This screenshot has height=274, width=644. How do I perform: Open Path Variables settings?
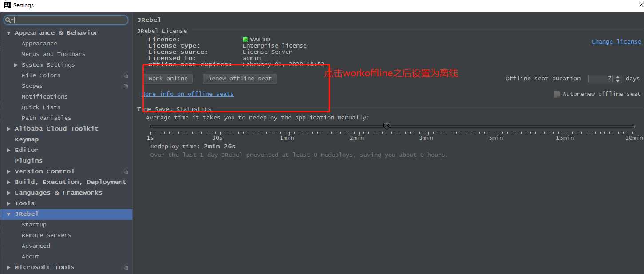(x=46, y=118)
